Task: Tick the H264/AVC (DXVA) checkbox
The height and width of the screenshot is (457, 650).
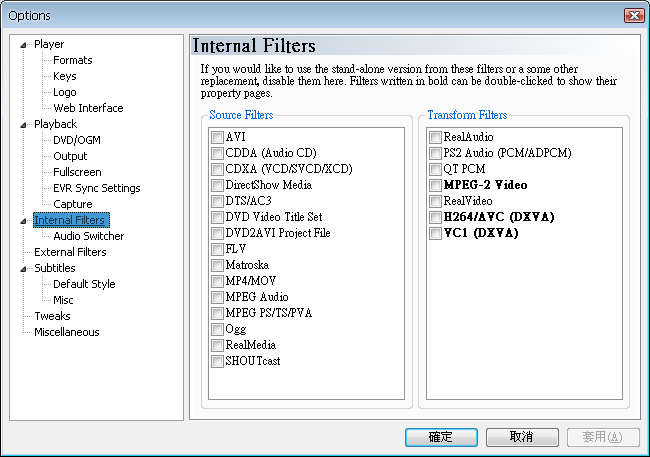Action: (x=435, y=217)
